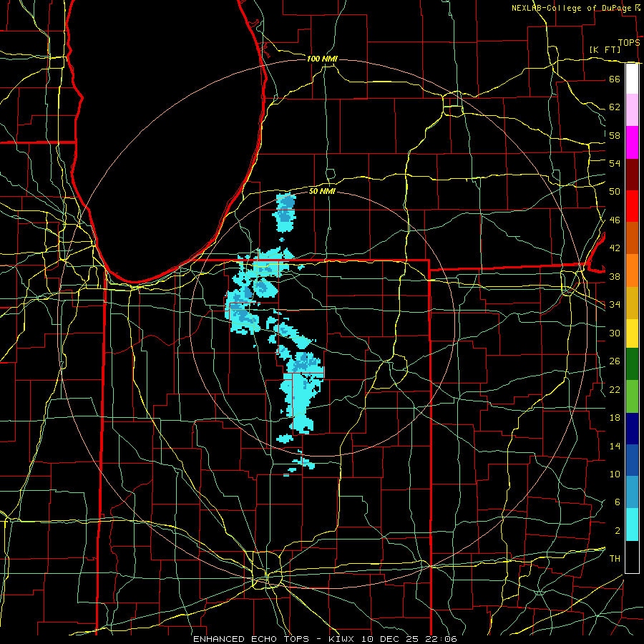This screenshot has width=644, height=644.
Task: Choose the gold band in the color scale
Action: (632, 303)
